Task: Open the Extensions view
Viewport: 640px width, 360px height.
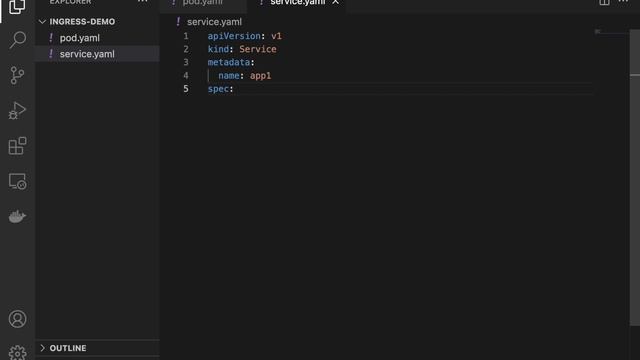Action: pos(17,146)
